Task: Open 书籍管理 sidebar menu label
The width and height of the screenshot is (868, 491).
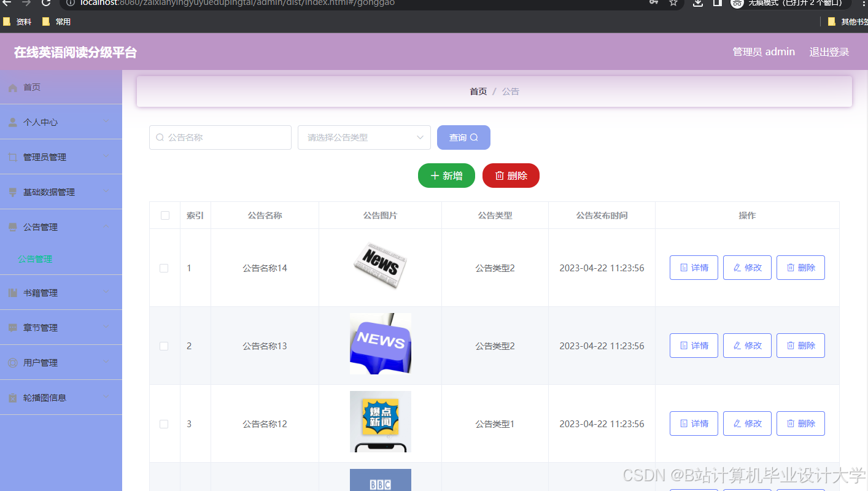Action: click(41, 293)
